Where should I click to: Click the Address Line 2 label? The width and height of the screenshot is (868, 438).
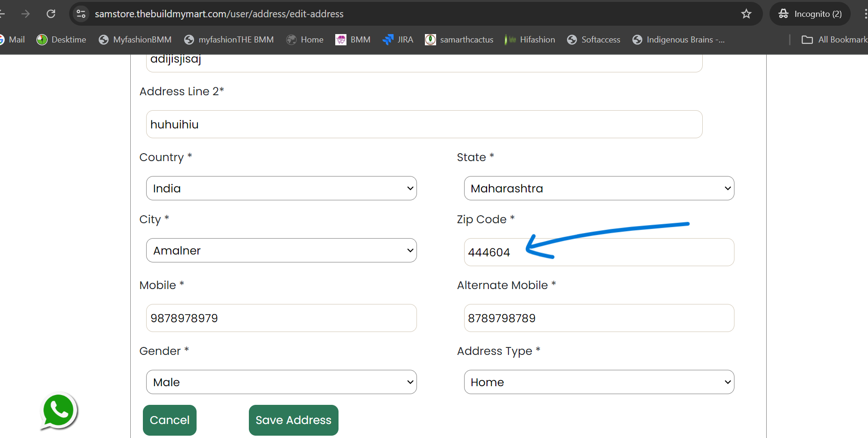[x=182, y=92]
